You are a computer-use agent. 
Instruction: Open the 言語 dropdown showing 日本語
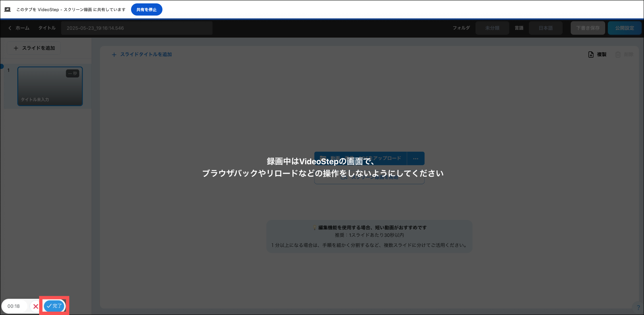(546, 28)
